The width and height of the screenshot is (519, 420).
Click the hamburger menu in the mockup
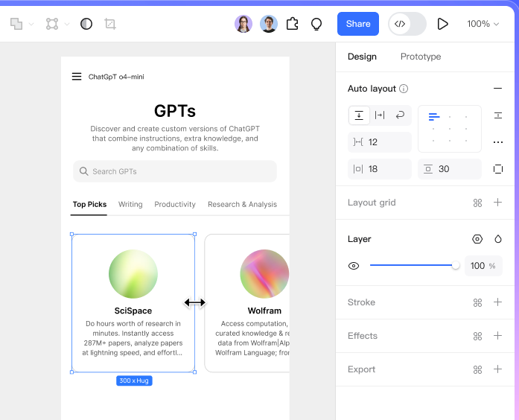point(77,77)
